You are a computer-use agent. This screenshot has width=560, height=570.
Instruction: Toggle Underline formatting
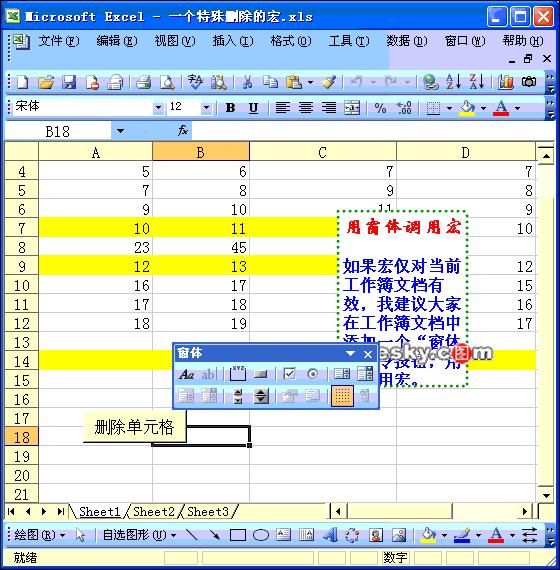253,108
